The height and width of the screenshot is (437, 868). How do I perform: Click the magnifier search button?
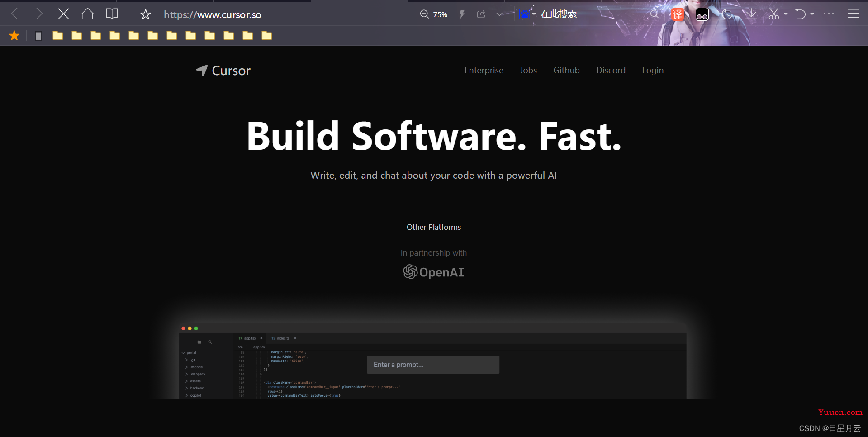point(654,14)
